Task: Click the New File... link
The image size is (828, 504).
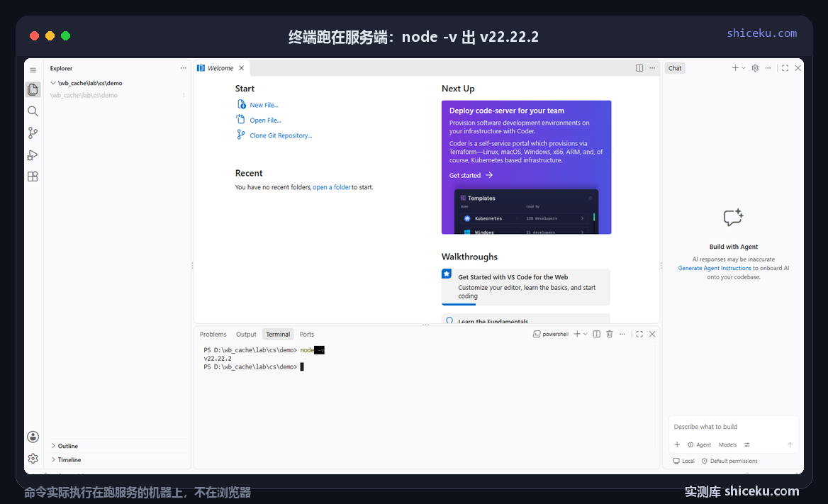Action: pyautogui.click(x=264, y=105)
